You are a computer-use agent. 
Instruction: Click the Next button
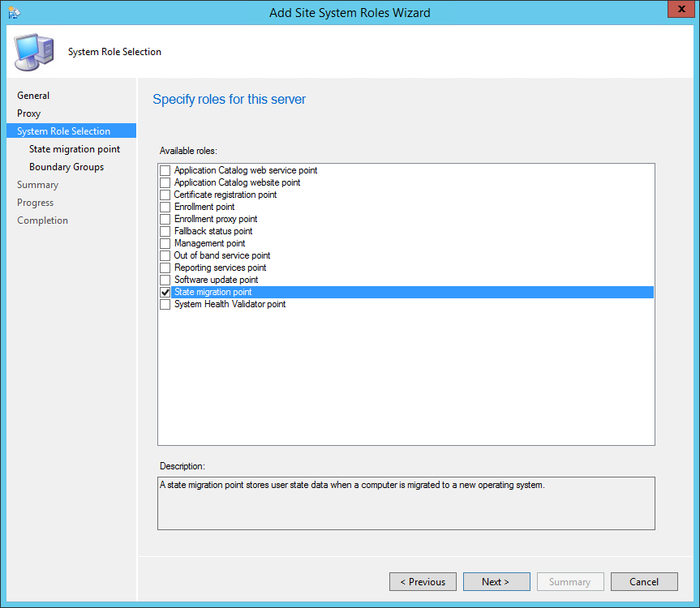(496, 582)
